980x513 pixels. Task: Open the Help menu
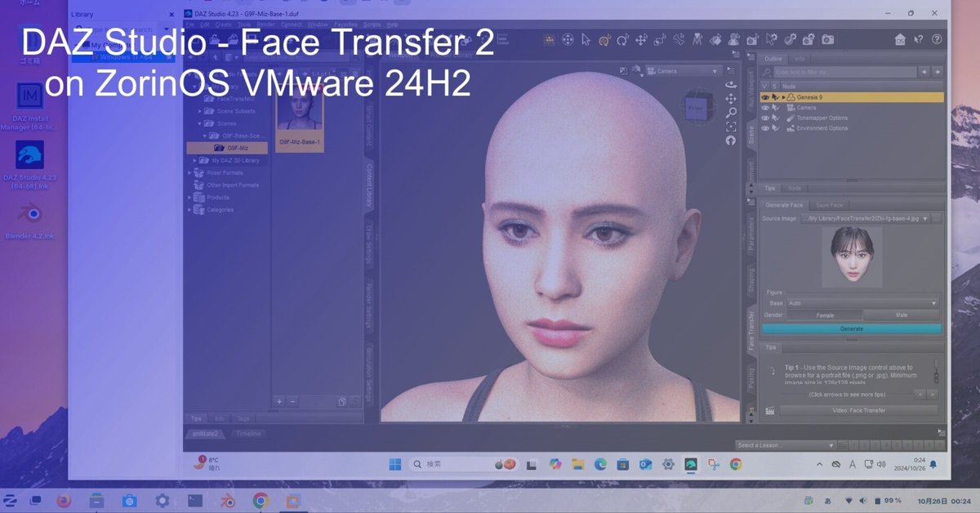pyautogui.click(x=393, y=25)
